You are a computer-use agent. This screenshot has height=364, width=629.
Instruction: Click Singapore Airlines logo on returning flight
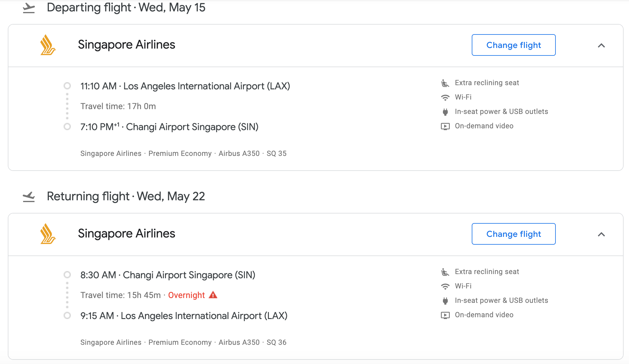tap(48, 234)
